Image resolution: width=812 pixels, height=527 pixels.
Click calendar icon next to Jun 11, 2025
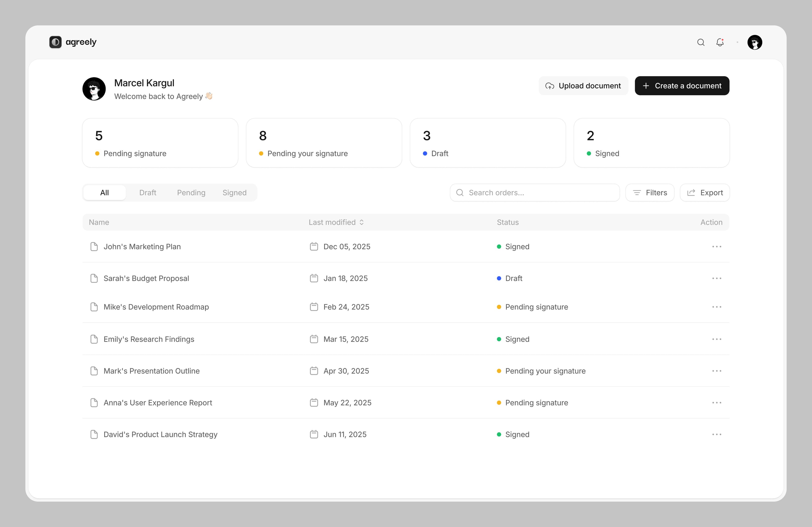pos(314,435)
